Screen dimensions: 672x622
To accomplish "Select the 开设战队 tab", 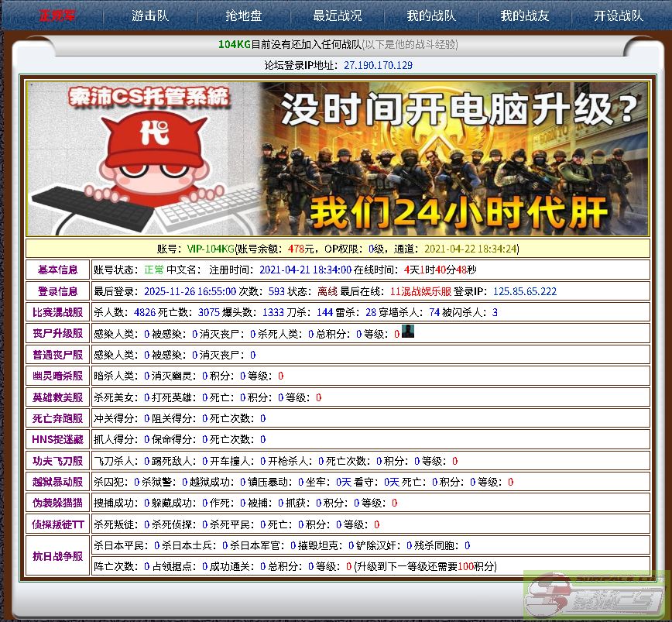I will point(618,15).
